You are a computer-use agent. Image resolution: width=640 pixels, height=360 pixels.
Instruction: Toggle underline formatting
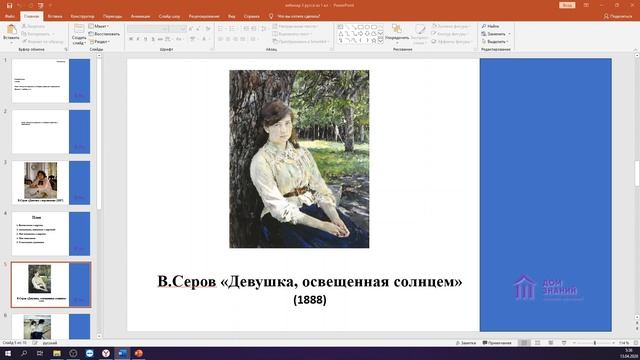(145, 39)
